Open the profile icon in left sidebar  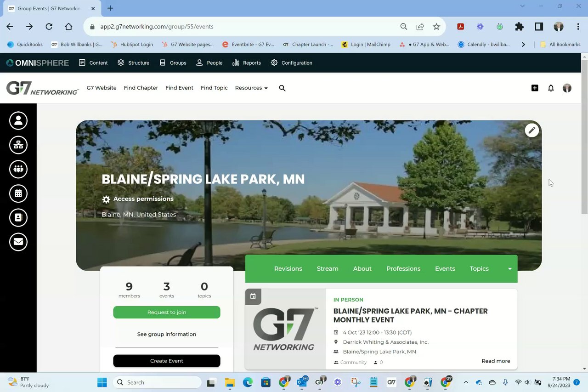click(x=18, y=120)
